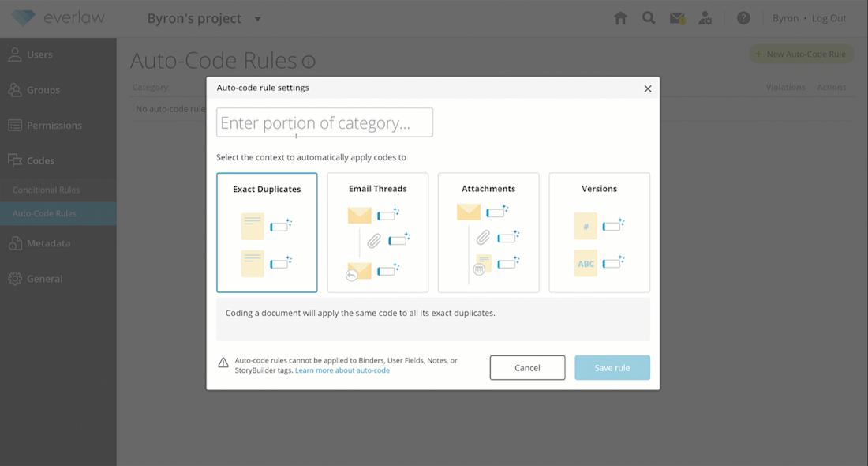Open the help question mark icon

[x=743, y=18]
